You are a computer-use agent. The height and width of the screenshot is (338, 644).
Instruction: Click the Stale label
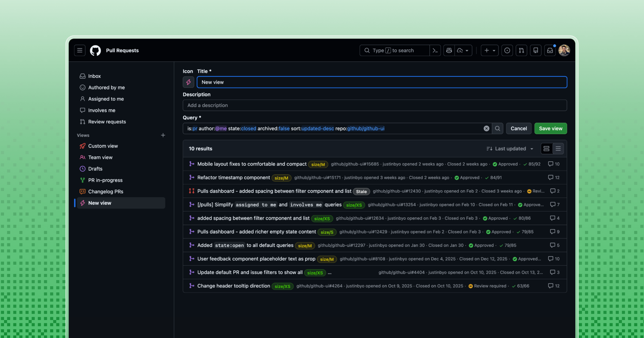361,192
